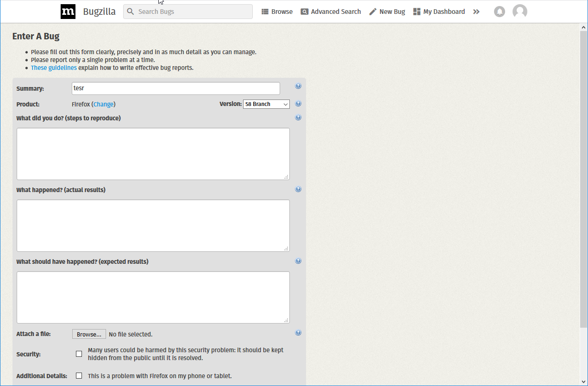
Task: Enable the Security hidden-from-public checkbox
Action: coord(79,354)
